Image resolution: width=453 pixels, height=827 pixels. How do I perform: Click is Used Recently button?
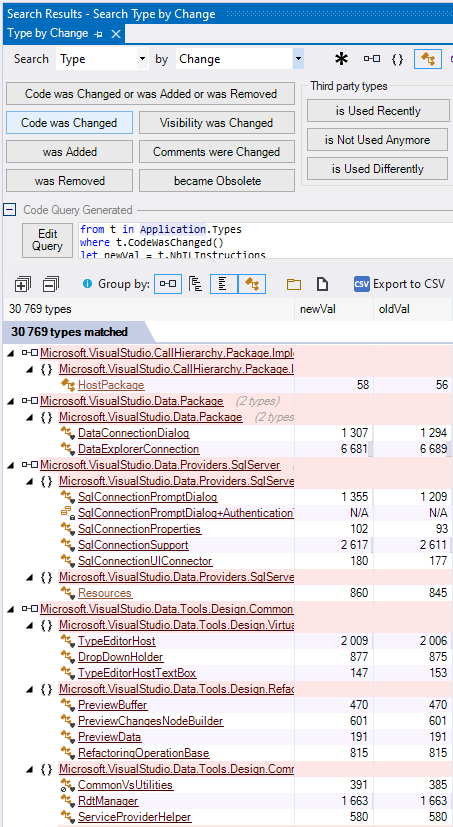[378, 111]
